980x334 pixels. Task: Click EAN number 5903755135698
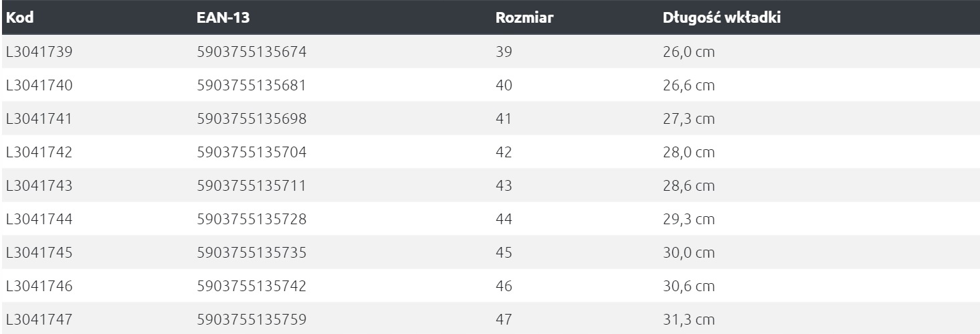click(252, 118)
